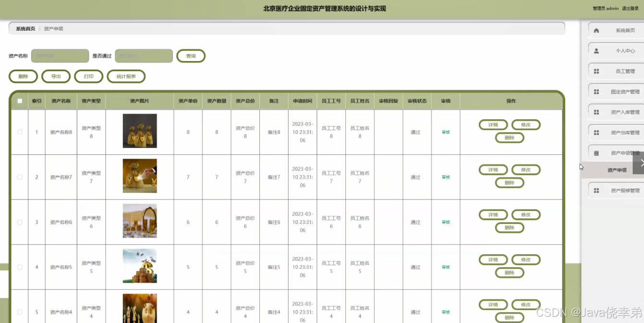Click the clipboard icon beside 资产申领管理
644x323 pixels.
click(596, 153)
